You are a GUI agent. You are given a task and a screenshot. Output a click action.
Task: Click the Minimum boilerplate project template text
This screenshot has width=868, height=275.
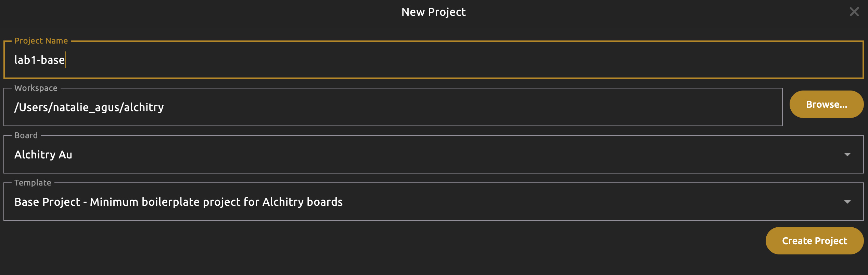pos(216,202)
